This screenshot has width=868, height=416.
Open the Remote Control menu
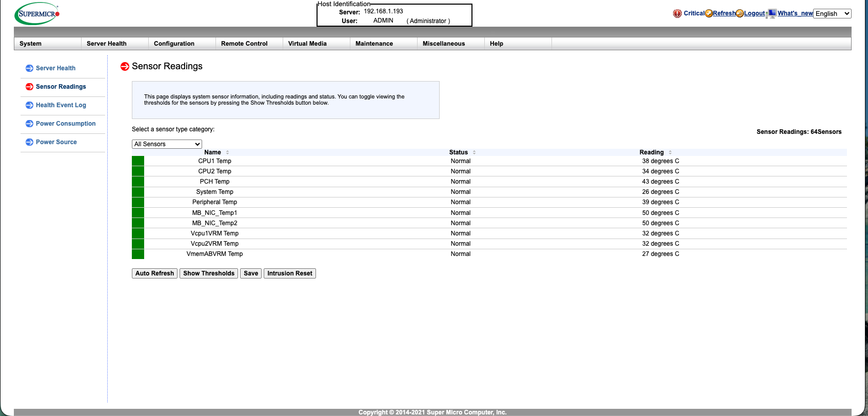(x=244, y=44)
